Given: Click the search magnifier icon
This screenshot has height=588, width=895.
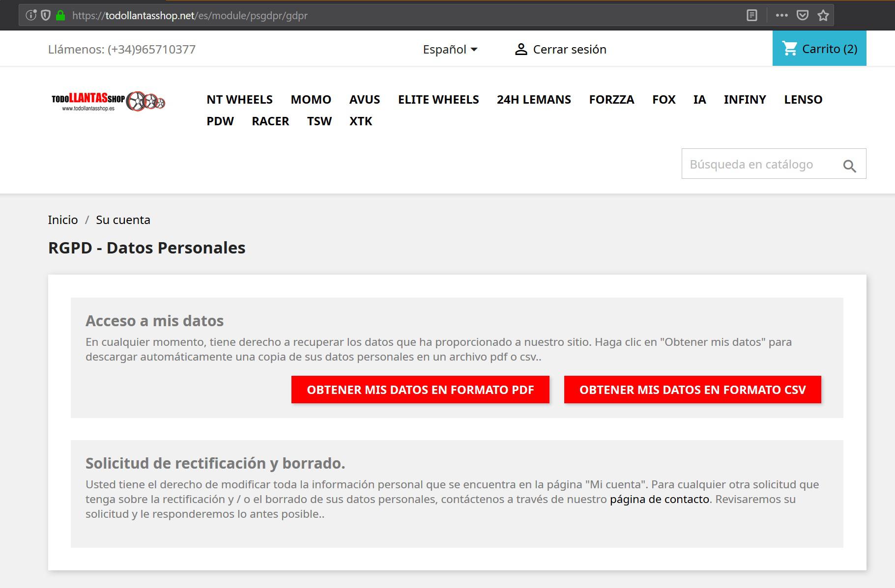Looking at the screenshot, I should (x=849, y=166).
